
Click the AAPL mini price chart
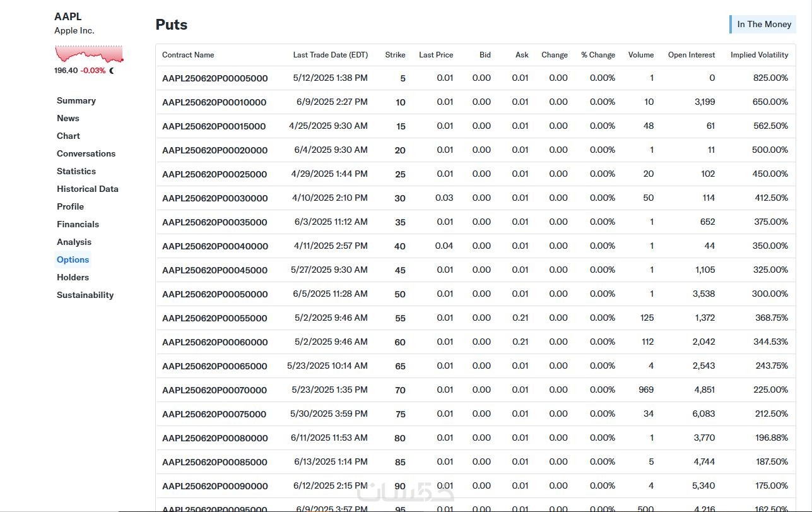[88, 54]
